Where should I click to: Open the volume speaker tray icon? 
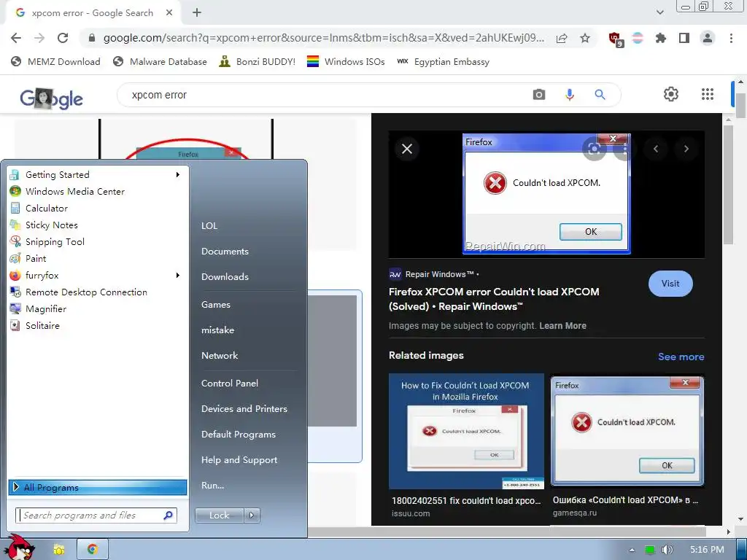[x=667, y=550]
